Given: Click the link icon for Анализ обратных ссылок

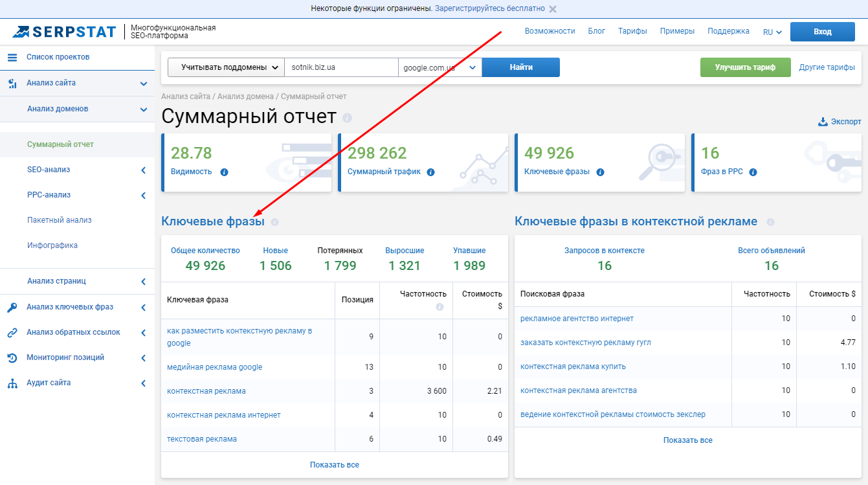Looking at the screenshot, I should click(12, 333).
